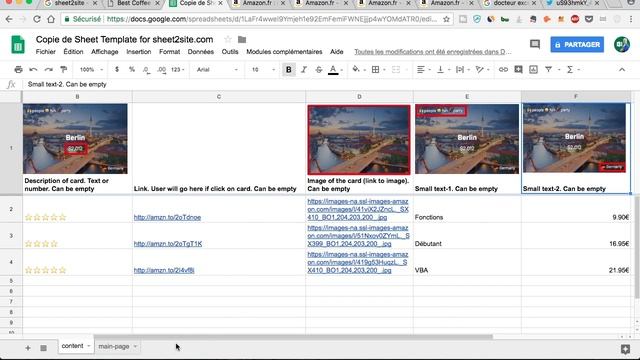The image size is (640, 360).
Task: Select cell with price 16.95€
Action: 576,236
